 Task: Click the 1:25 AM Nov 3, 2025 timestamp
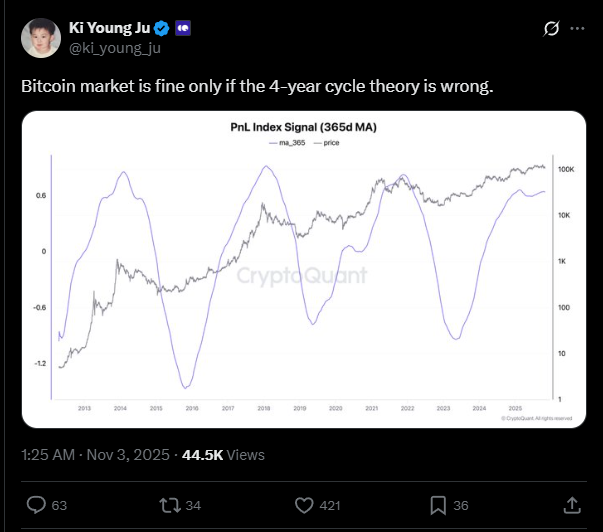point(95,455)
